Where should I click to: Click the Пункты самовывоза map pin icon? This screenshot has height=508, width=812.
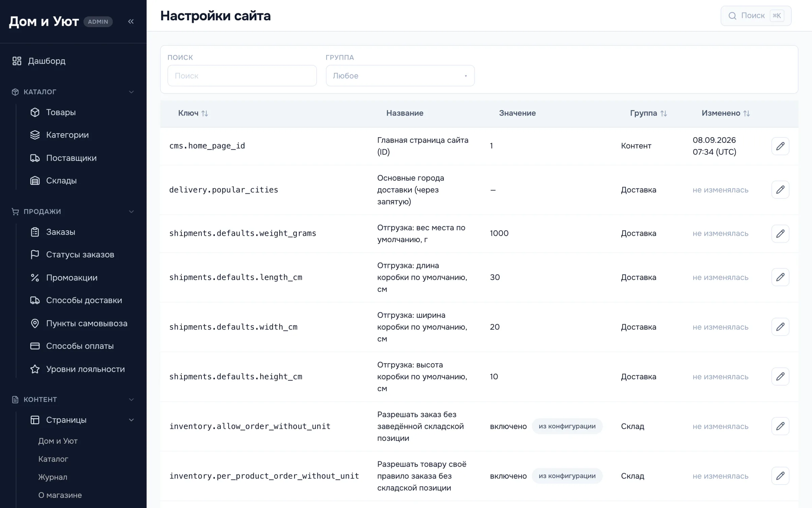click(35, 323)
